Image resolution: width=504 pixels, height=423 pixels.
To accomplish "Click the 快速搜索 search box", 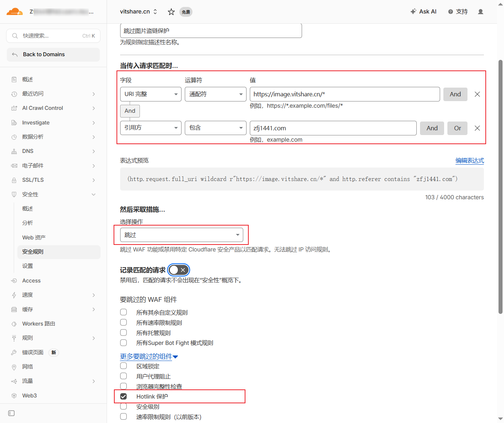I will [x=53, y=36].
